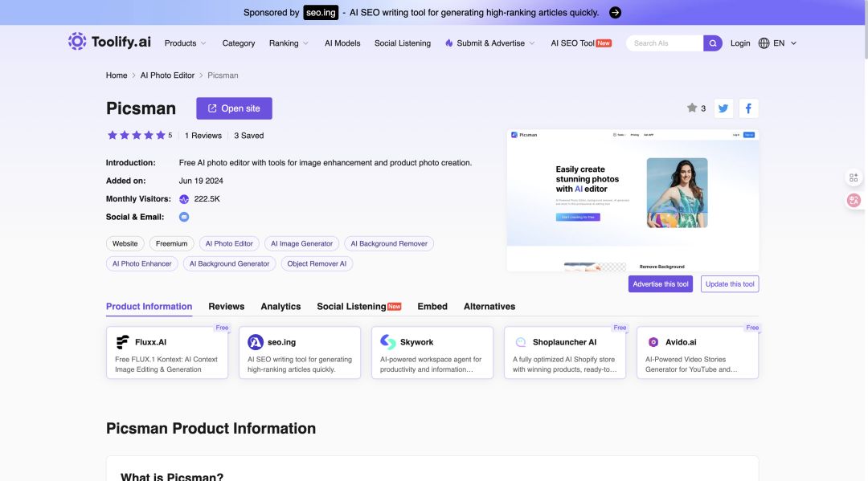Click the AI Photo Editor tag
Viewport: 868px width, 481px height.
(x=229, y=244)
